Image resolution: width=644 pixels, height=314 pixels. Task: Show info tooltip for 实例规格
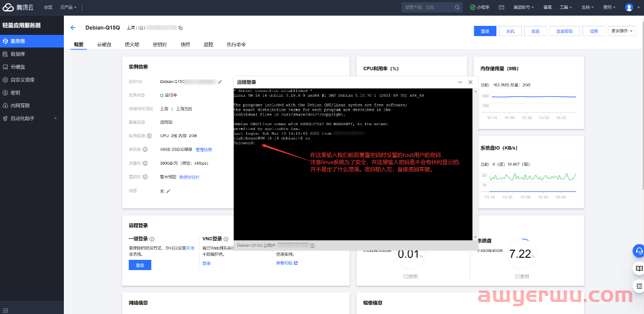pyautogui.click(x=149, y=136)
